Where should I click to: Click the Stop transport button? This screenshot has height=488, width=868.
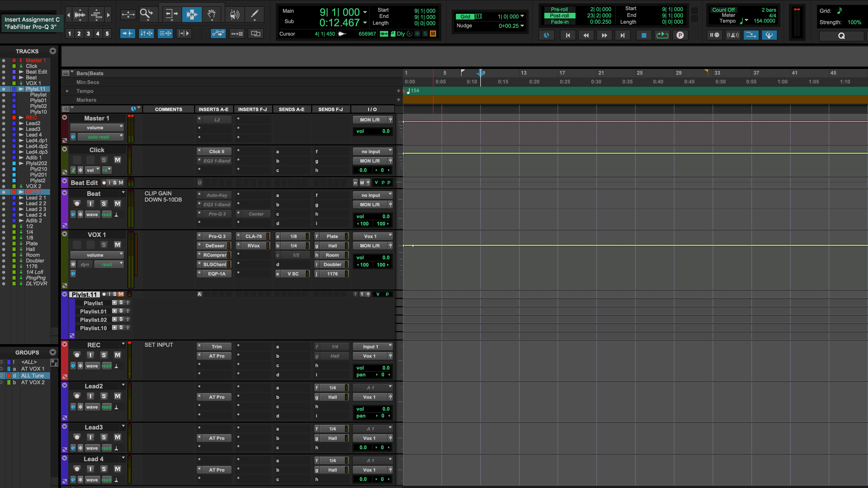coord(644,35)
